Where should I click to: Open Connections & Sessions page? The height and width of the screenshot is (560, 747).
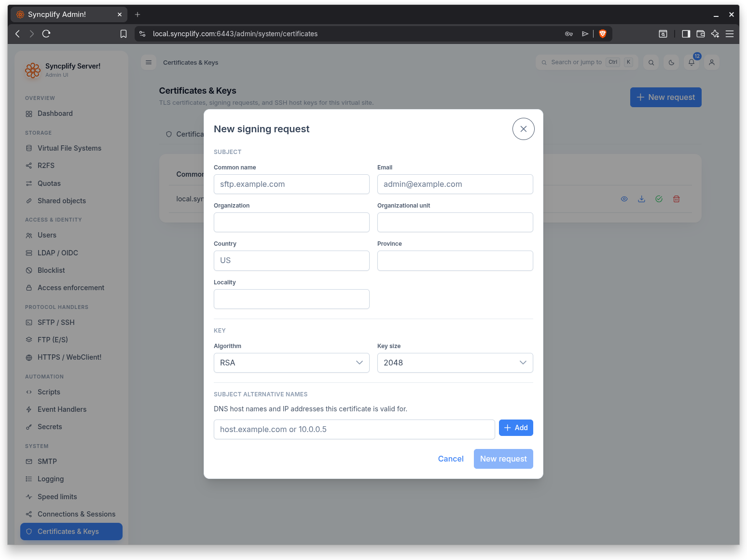[71, 514]
